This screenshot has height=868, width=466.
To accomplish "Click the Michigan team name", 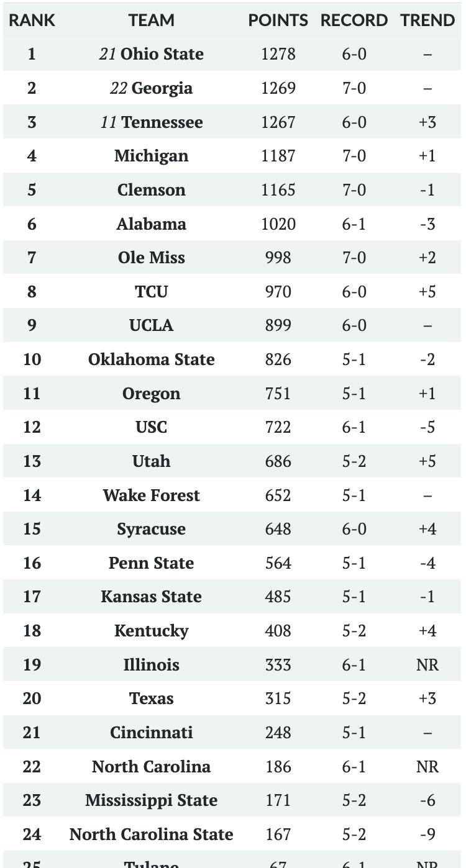I will click(x=151, y=156).
